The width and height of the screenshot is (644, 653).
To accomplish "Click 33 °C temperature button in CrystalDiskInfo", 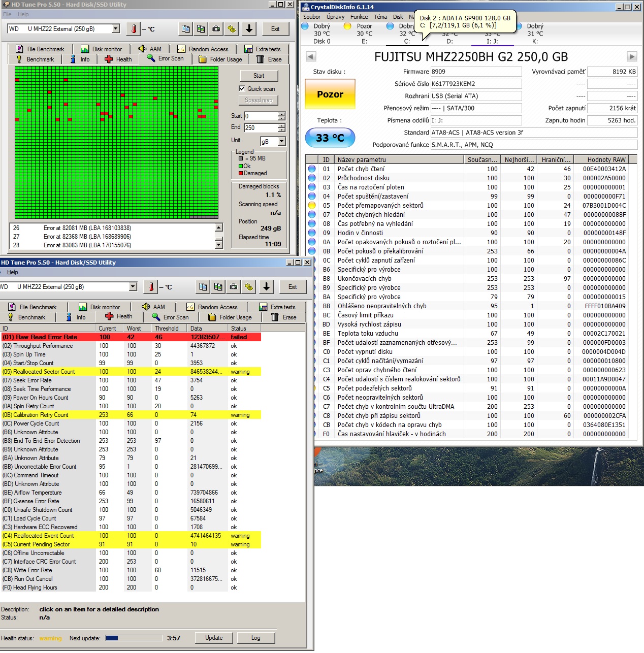I will [330, 138].
